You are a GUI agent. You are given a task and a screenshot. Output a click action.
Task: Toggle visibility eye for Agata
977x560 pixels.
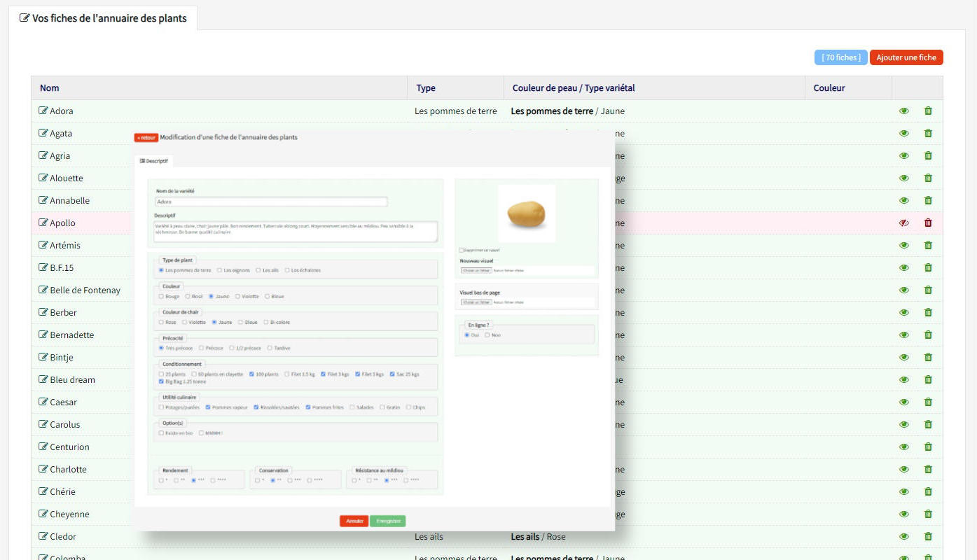tap(903, 134)
